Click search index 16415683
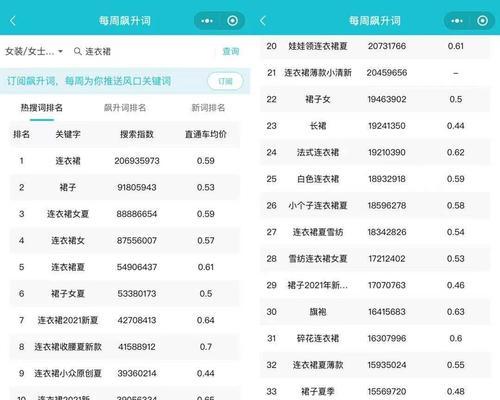This screenshot has height=400, width=500. point(387,312)
